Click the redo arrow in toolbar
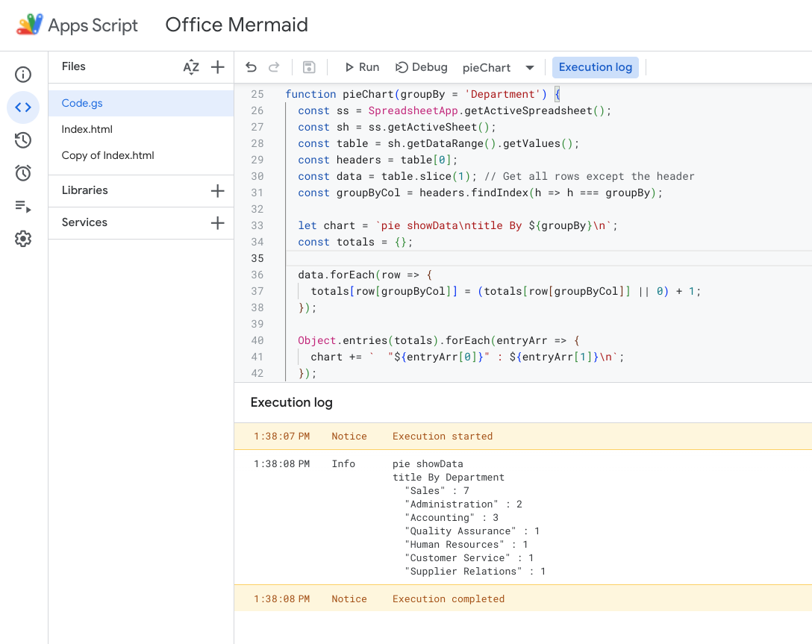 (x=274, y=67)
